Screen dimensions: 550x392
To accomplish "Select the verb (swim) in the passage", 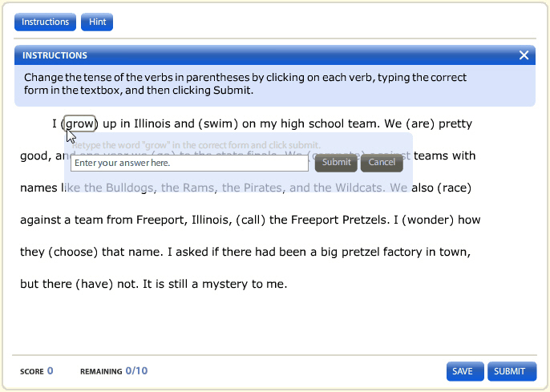I will tap(216, 124).
